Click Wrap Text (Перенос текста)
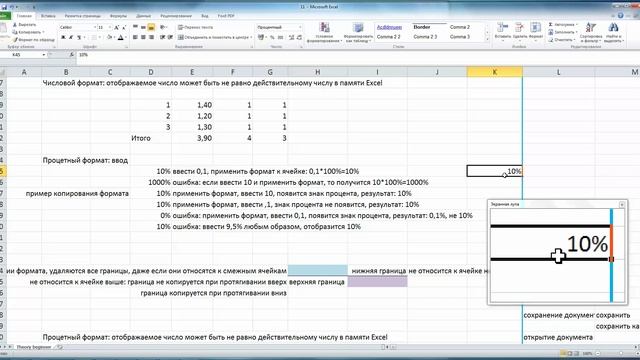This screenshot has width=640, height=360. 196,27
